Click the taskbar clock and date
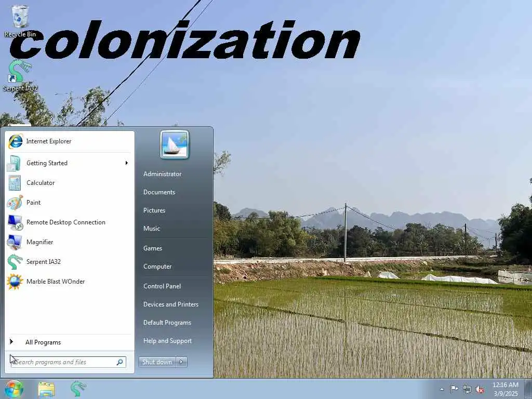Viewport: 532px width, 399px height. (506, 389)
